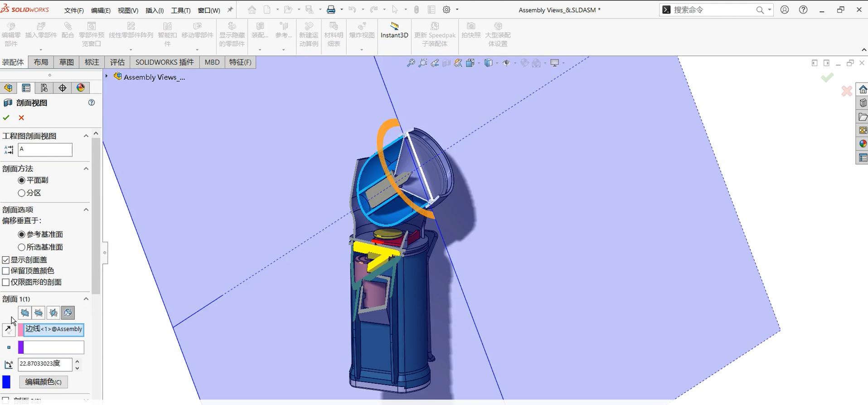Open the help icon in section view panel
868x405 pixels.
pos(92,103)
